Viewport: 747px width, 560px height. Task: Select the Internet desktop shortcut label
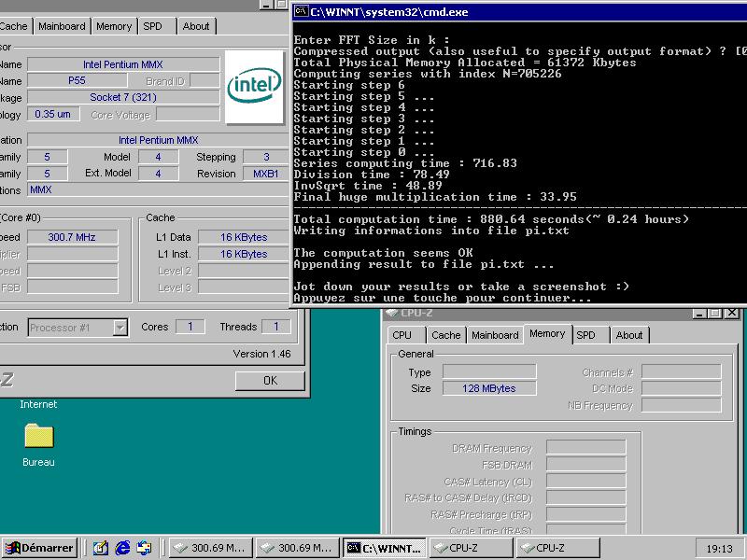coord(38,404)
